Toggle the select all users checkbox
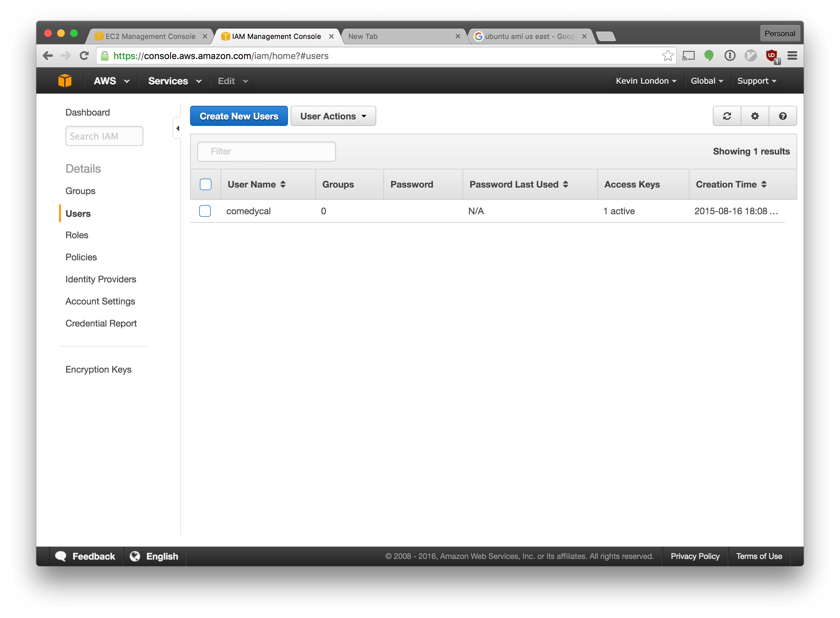Viewport: 840px width, 618px height. click(x=205, y=185)
